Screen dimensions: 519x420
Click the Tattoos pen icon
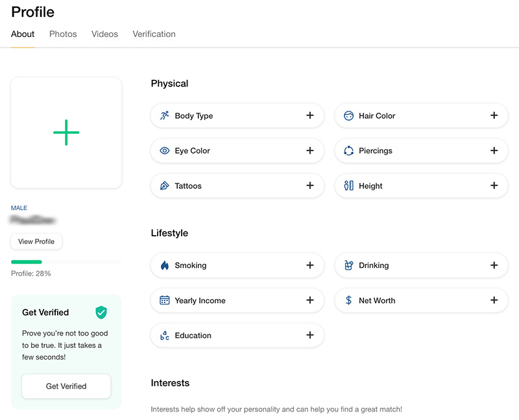click(x=165, y=186)
